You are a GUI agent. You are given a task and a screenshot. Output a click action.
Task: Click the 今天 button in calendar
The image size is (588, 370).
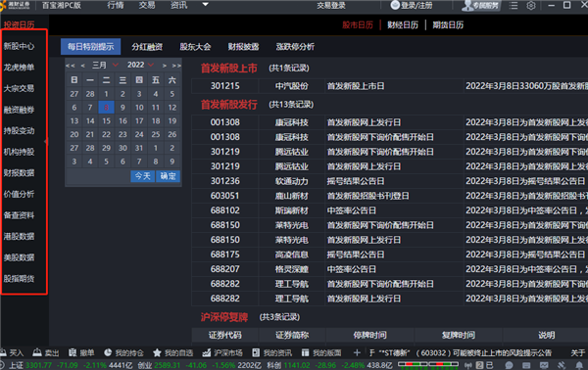(142, 176)
